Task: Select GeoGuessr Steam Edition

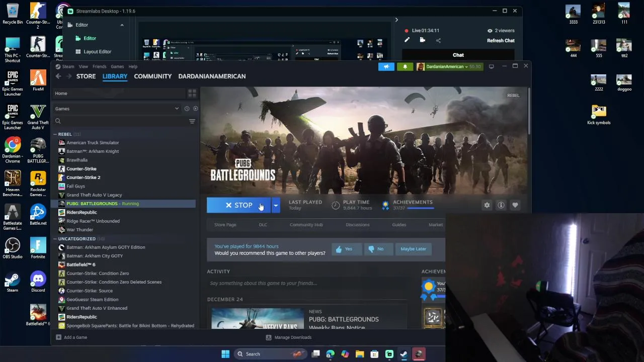Action: pos(92,300)
